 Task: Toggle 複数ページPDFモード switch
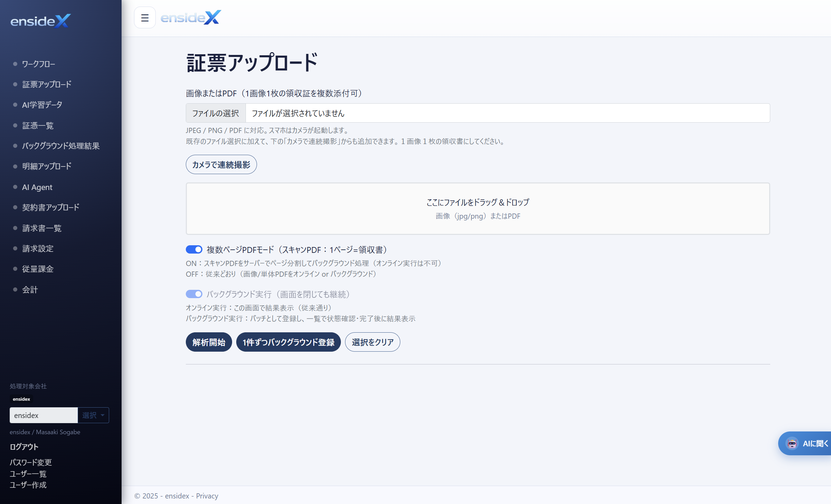tap(194, 249)
